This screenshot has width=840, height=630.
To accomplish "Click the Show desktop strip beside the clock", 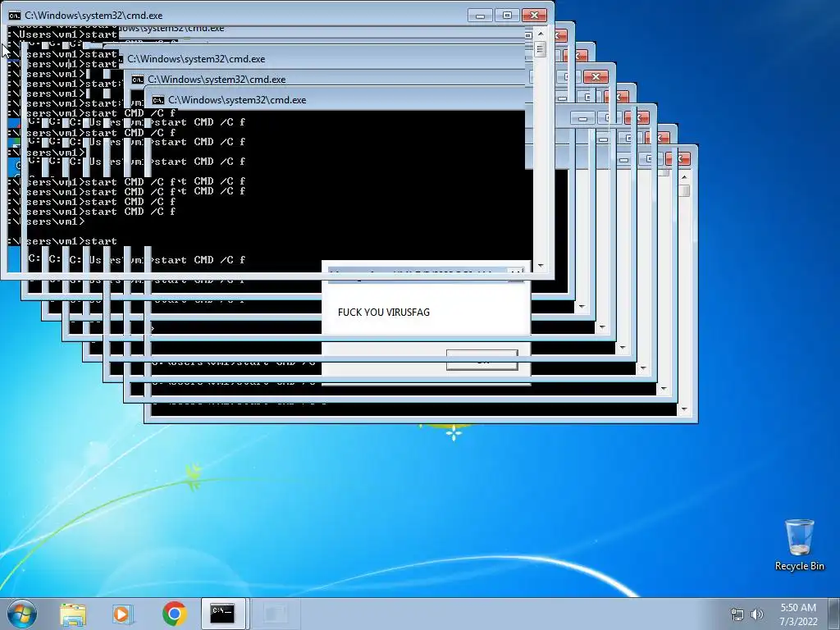I will click(x=835, y=614).
